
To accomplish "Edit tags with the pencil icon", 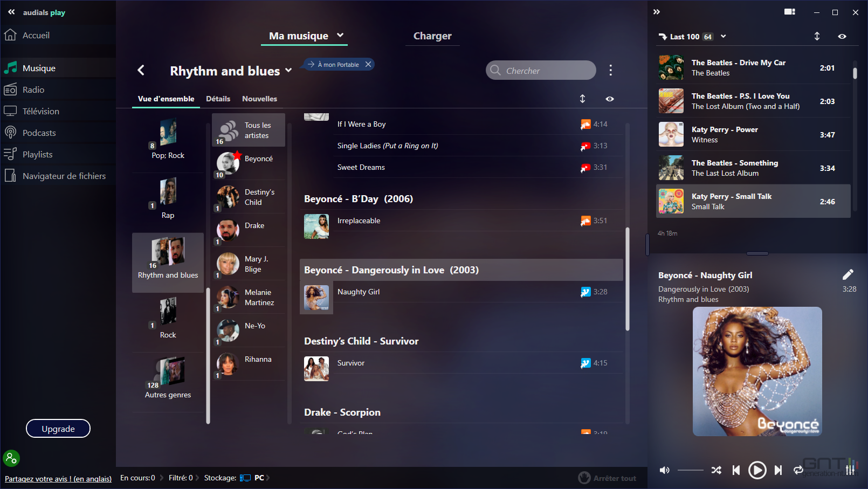I will [x=848, y=275].
